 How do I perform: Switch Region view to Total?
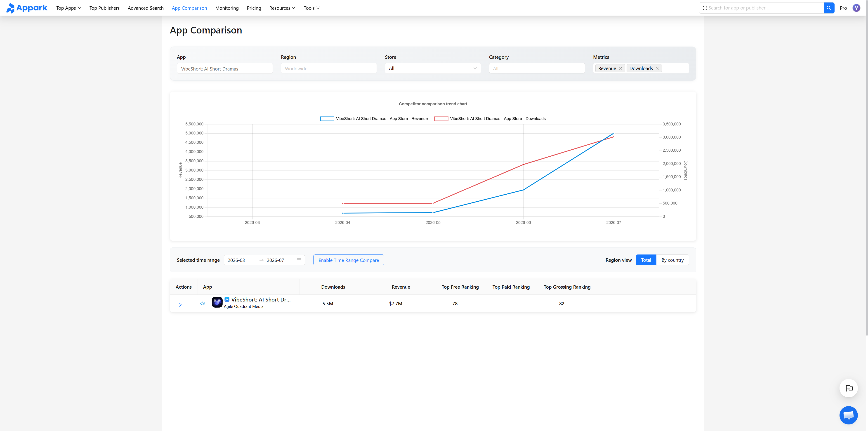(x=646, y=260)
